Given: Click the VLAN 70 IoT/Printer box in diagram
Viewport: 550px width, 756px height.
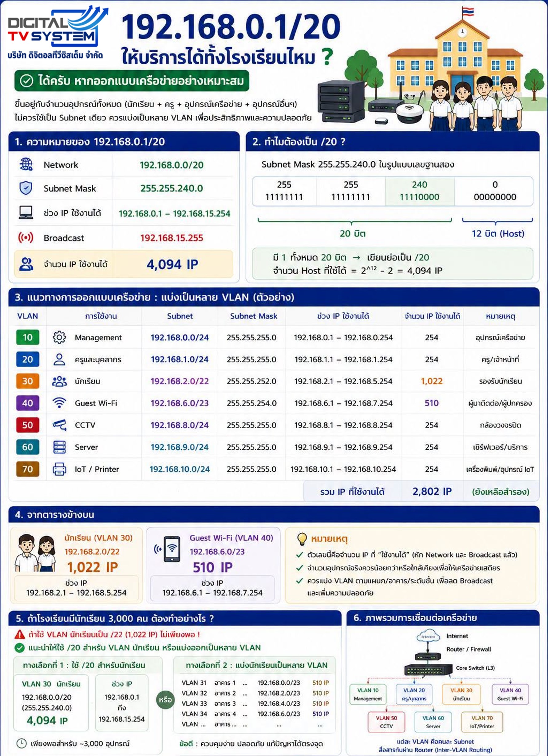Looking at the screenshot, I should tap(482, 722).
